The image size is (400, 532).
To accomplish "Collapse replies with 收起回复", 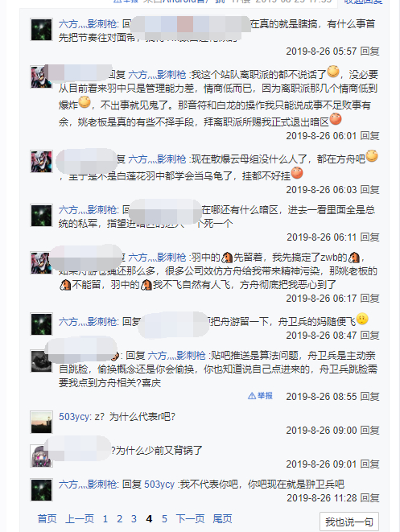I will tap(363, 2).
